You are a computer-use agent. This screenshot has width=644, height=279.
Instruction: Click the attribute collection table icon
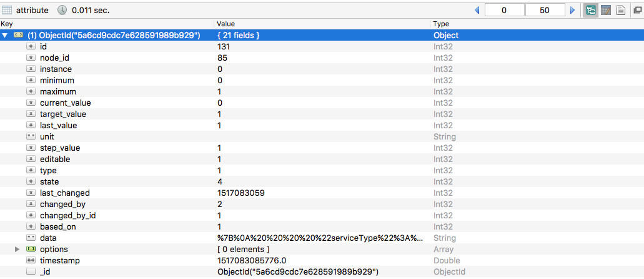(7, 10)
